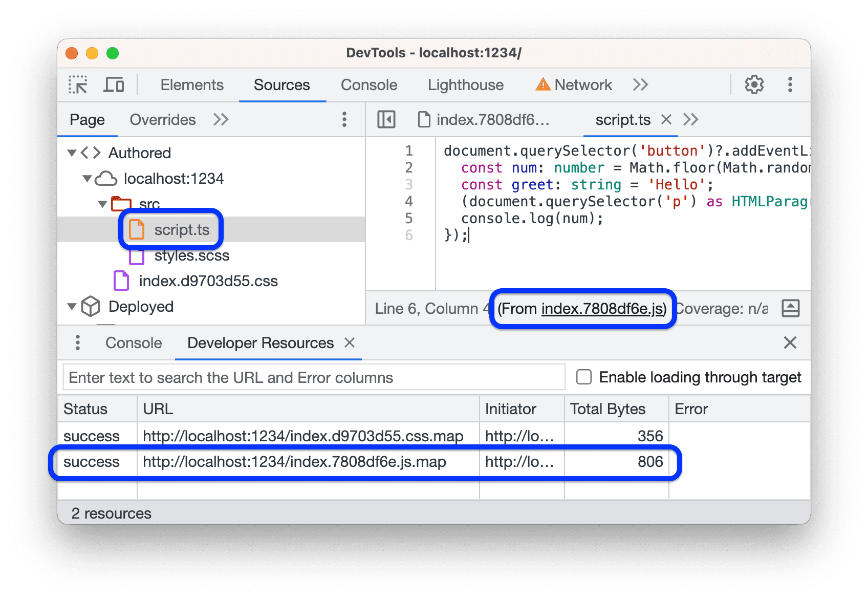Open the customize DevTools three-dot menu
Screen dimensions: 868x600
(x=790, y=84)
